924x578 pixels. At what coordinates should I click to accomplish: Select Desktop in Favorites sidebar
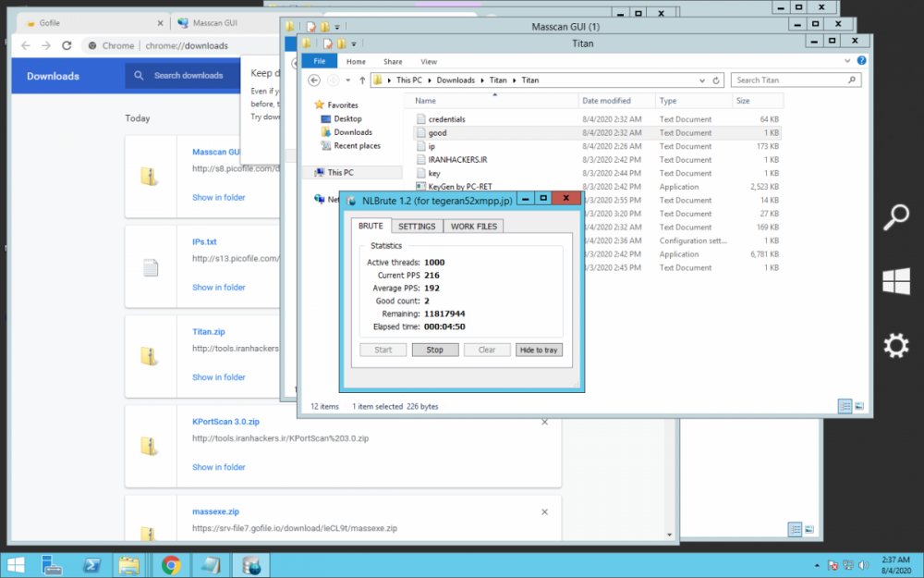[x=347, y=118]
